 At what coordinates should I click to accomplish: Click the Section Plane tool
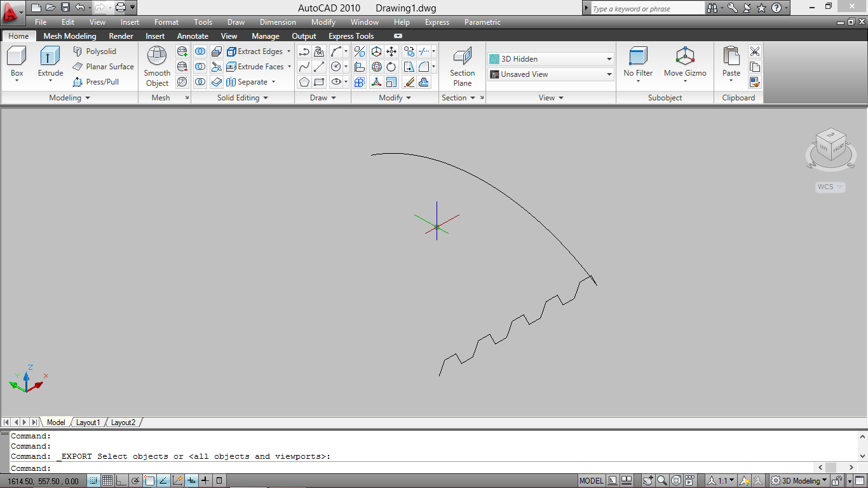[463, 66]
